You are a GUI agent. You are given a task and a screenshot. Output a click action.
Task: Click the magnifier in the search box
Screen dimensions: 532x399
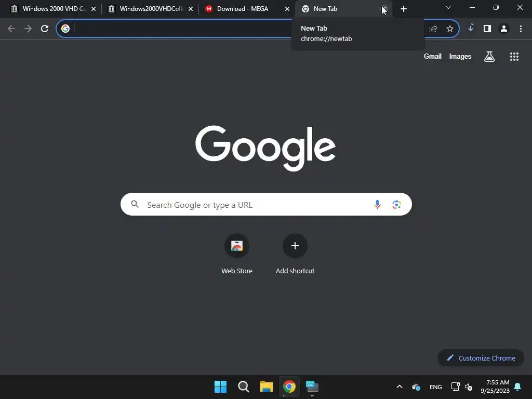tap(135, 204)
